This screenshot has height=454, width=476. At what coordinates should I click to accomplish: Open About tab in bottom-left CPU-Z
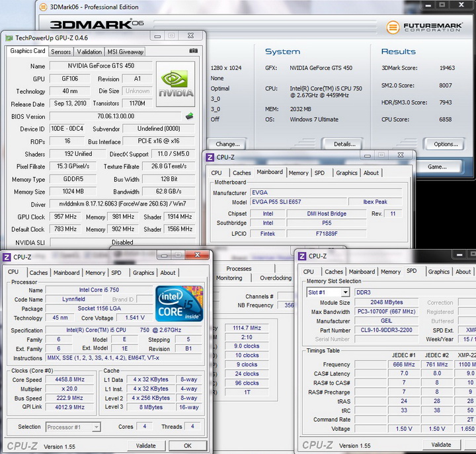coord(167,272)
